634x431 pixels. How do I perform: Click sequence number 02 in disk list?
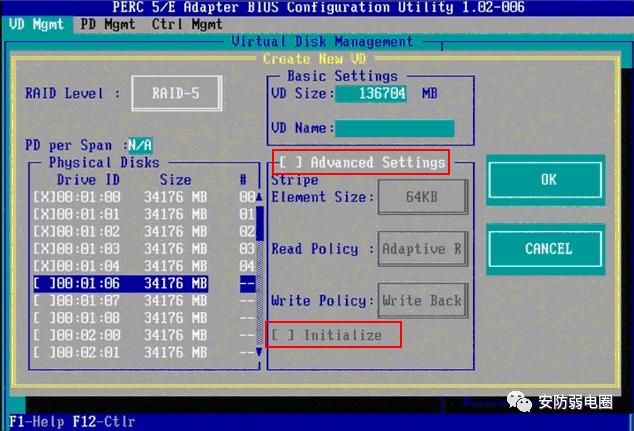pos(247,232)
